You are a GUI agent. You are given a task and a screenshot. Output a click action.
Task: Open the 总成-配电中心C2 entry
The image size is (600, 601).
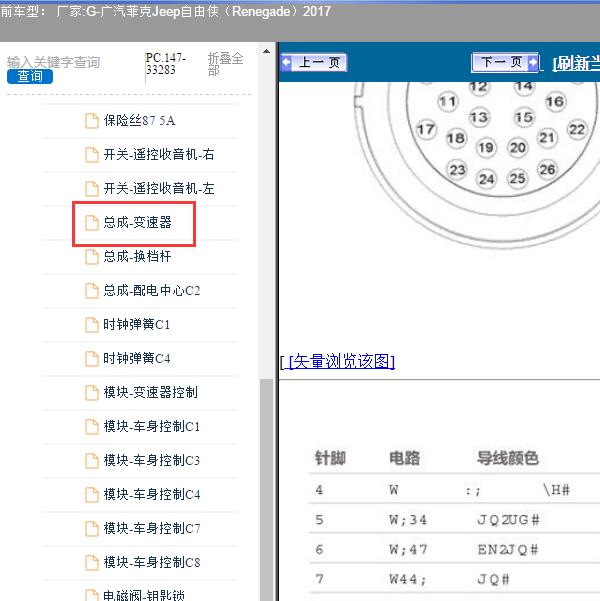point(152,291)
